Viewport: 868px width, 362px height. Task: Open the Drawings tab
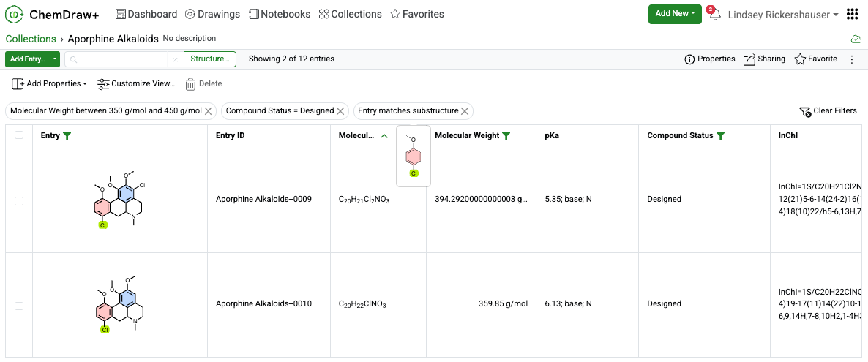pyautogui.click(x=212, y=15)
